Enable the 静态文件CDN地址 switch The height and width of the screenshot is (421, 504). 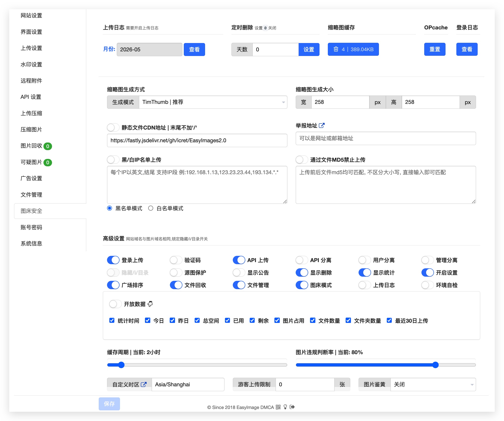pyautogui.click(x=113, y=127)
